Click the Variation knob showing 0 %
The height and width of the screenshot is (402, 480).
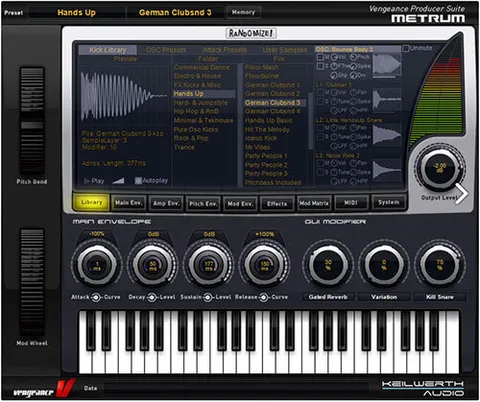[x=384, y=265]
